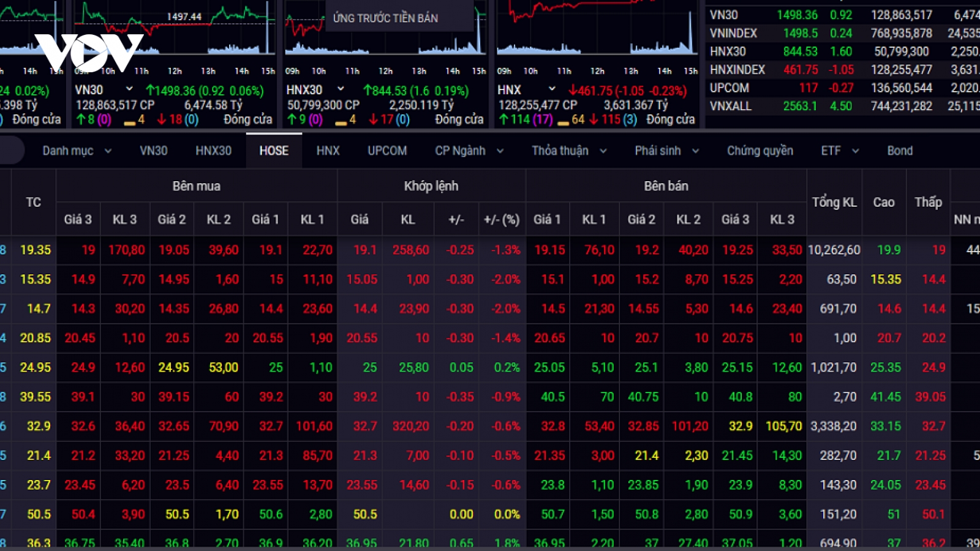Viewport: 980px width, 551px height.
Task: Click matched volume 320,20 cell
Action: (x=408, y=426)
